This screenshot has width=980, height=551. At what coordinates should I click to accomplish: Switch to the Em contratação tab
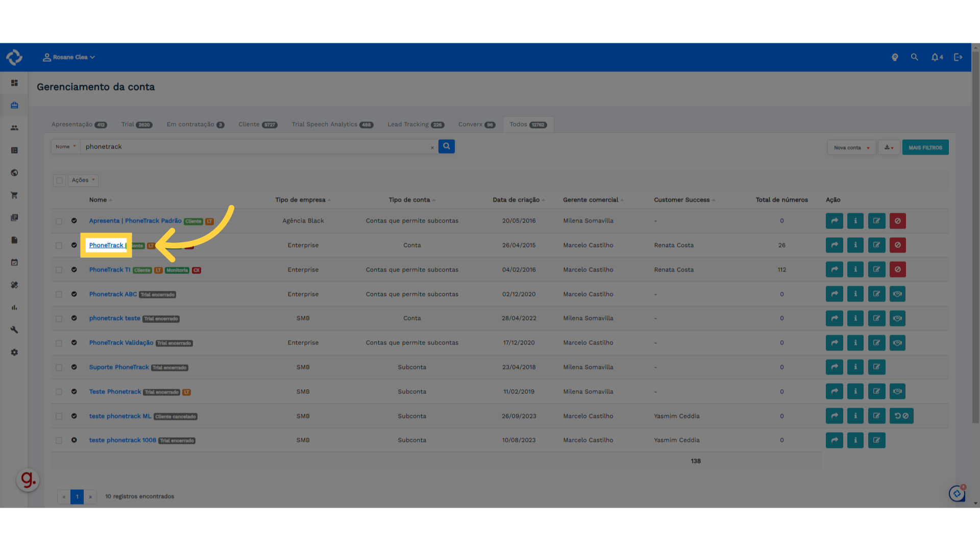tap(195, 124)
